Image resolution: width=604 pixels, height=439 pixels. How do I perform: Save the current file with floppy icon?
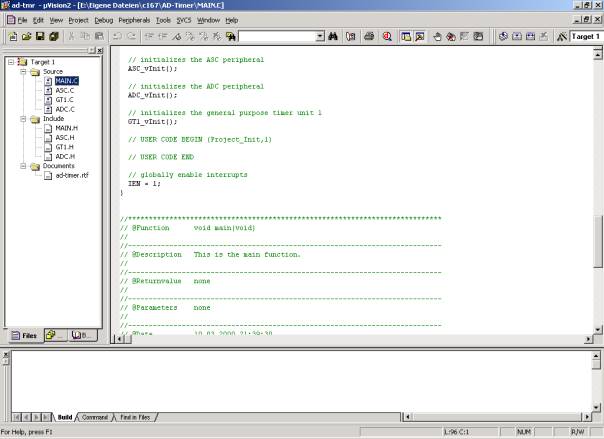pos(40,37)
